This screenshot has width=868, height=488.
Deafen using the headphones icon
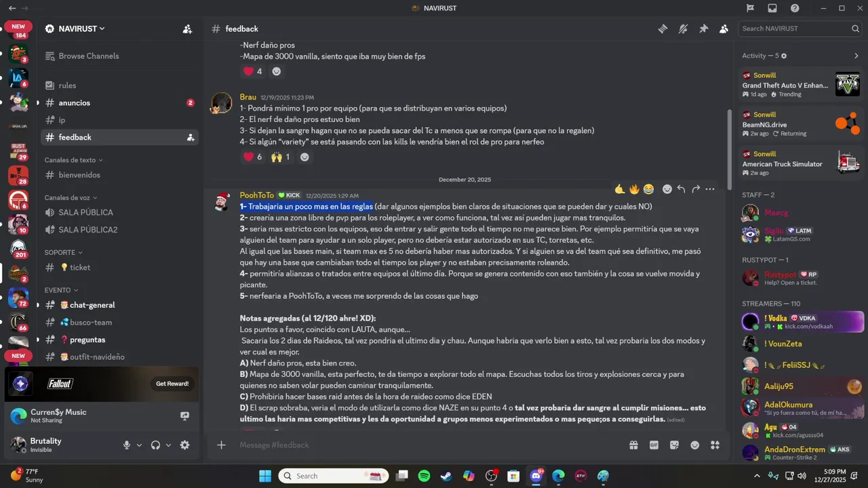(155, 445)
